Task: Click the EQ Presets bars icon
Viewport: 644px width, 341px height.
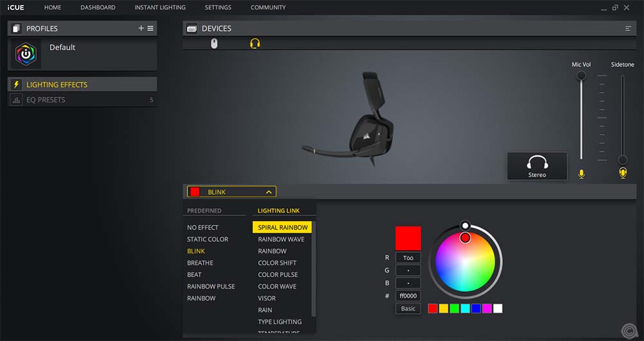Action: coord(16,100)
